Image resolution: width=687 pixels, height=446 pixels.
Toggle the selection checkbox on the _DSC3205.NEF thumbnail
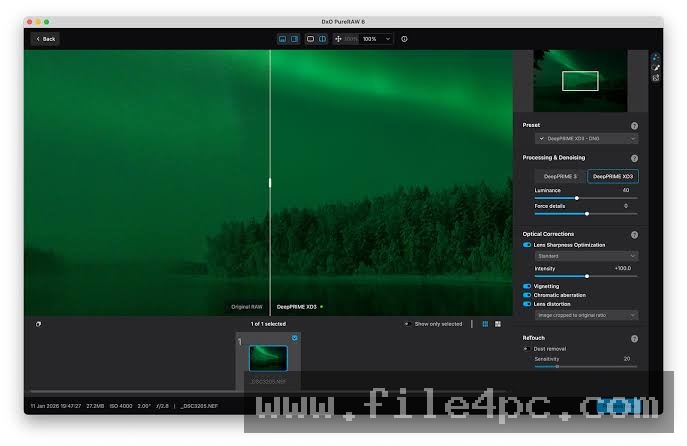(x=294, y=338)
